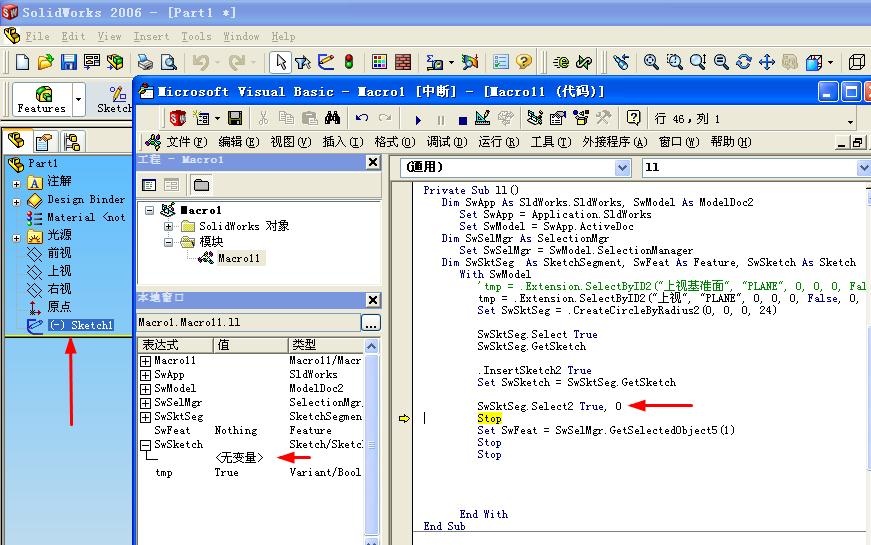Click the call stack '...' button
871x545 pixels.
click(371, 323)
